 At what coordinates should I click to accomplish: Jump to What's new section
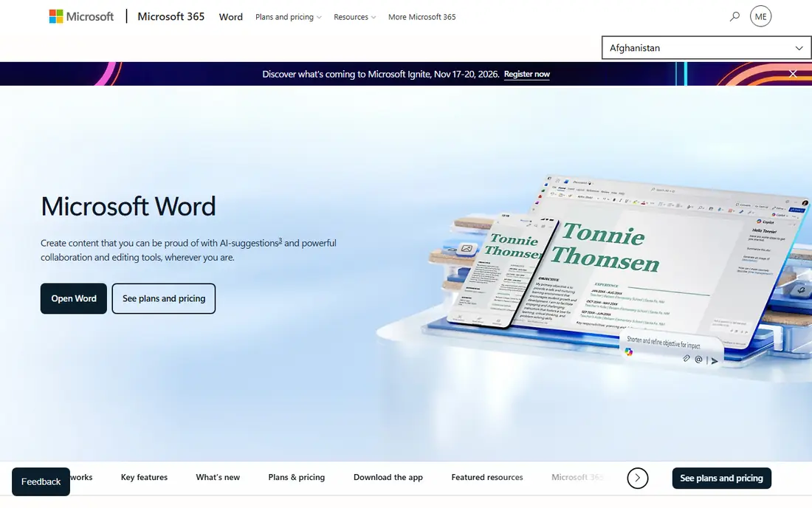tap(218, 478)
